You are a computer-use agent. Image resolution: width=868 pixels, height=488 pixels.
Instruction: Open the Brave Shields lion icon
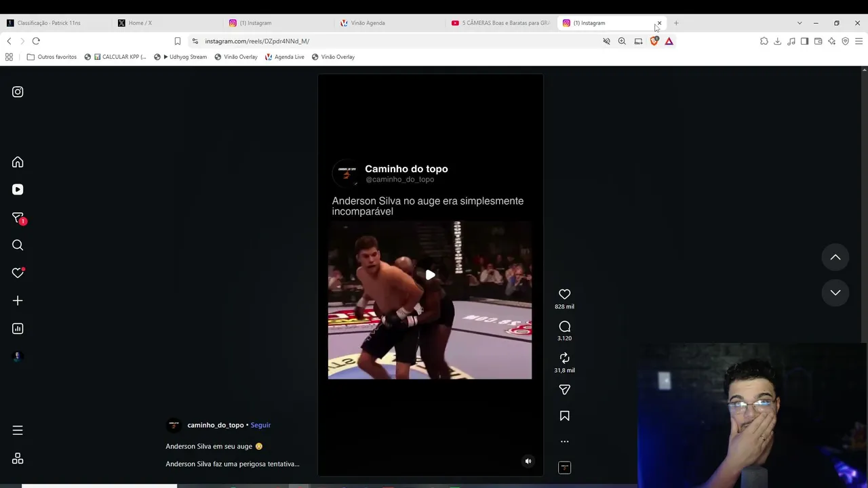coord(654,41)
